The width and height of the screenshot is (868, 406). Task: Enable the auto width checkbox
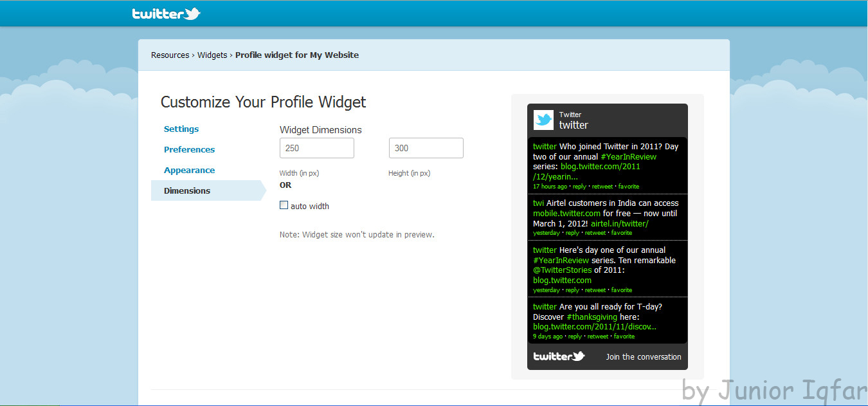coord(284,205)
